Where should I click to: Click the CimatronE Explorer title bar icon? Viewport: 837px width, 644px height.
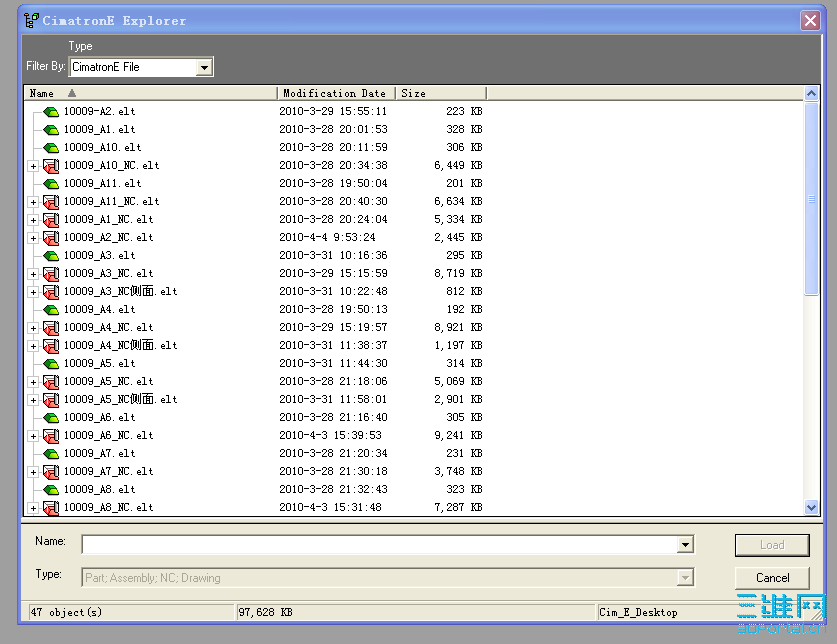click(31, 21)
